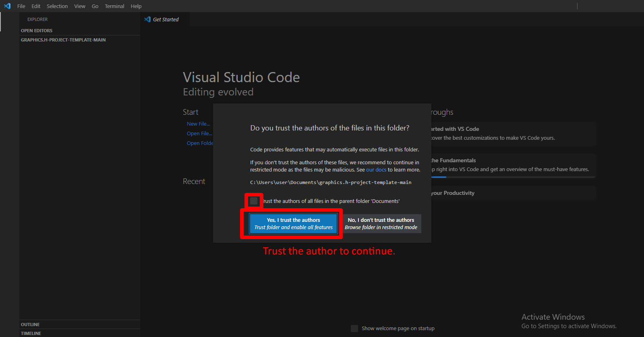Open the Go menu
This screenshot has width=644, height=337.
[x=95, y=6]
